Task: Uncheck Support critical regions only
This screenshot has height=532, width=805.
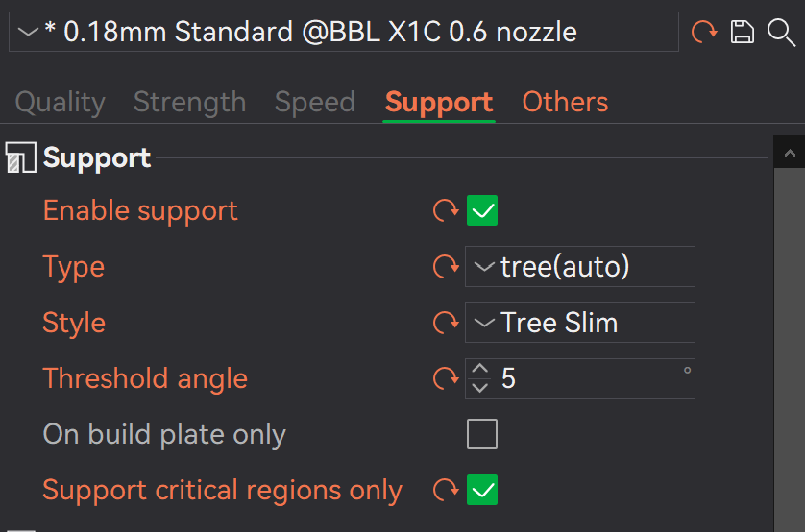Action: click(x=482, y=491)
